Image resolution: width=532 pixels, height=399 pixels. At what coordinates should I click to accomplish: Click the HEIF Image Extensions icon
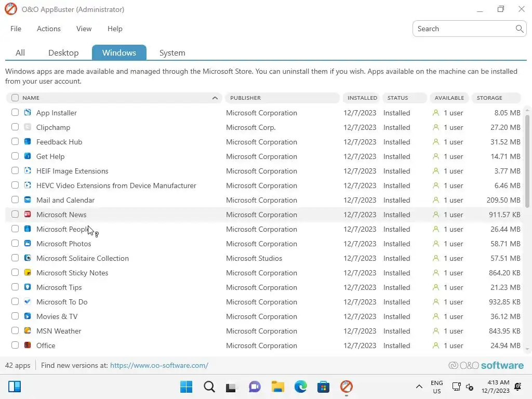[28, 170]
